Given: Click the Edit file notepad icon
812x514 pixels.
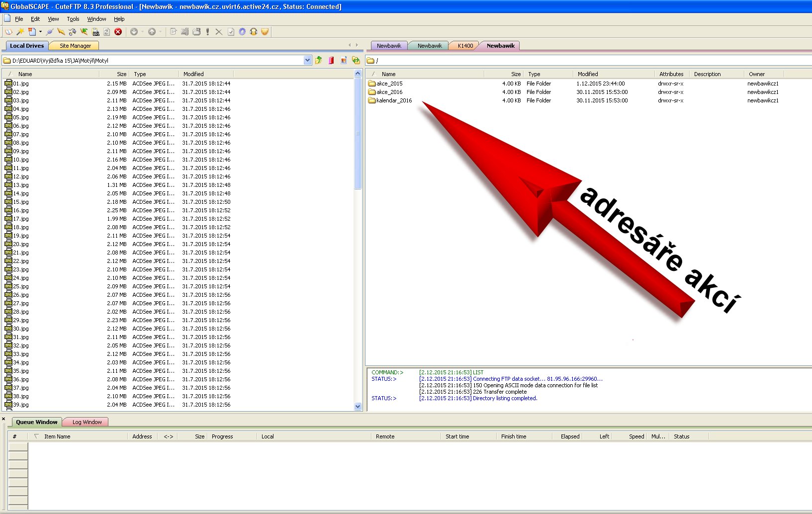Looking at the screenshot, I should tap(173, 32).
